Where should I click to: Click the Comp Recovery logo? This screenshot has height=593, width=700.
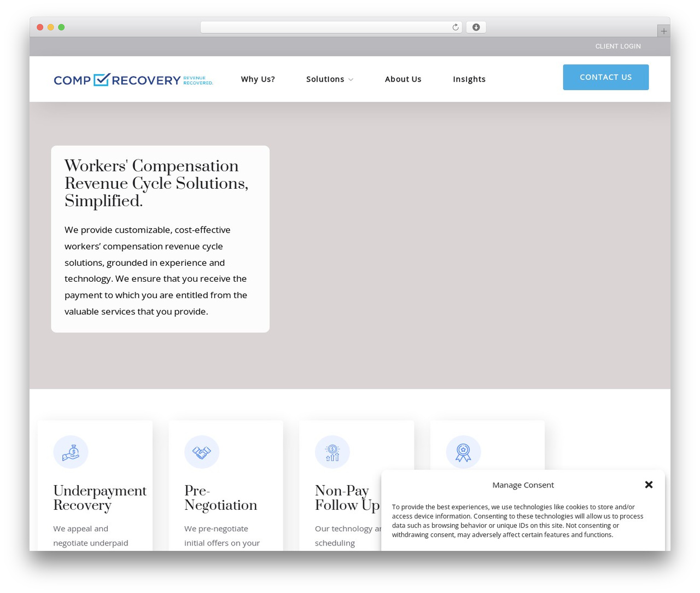133,80
